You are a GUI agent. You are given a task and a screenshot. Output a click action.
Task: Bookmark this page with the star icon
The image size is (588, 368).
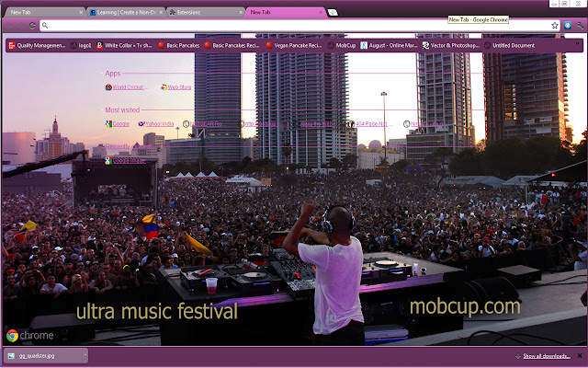[x=555, y=25]
